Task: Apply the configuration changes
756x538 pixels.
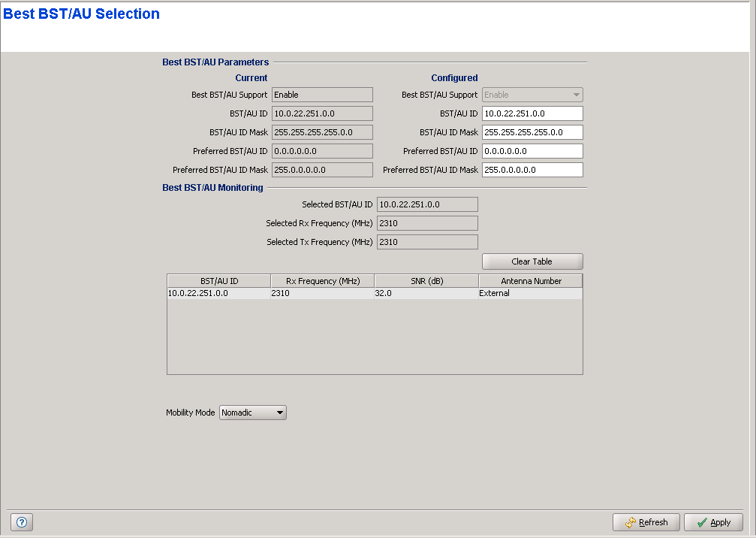Action: tap(712, 522)
